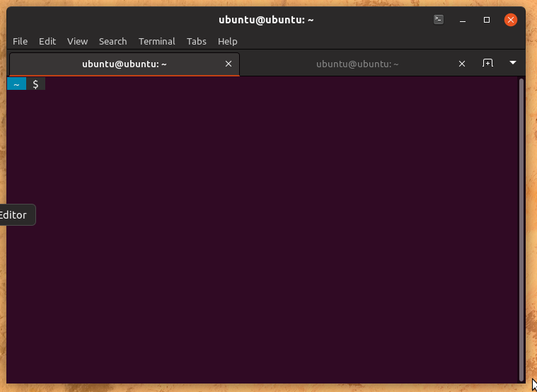The width and height of the screenshot is (537, 392).
Task: Close the inactive second terminal tab
Action: pyautogui.click(x=462, y=64)
